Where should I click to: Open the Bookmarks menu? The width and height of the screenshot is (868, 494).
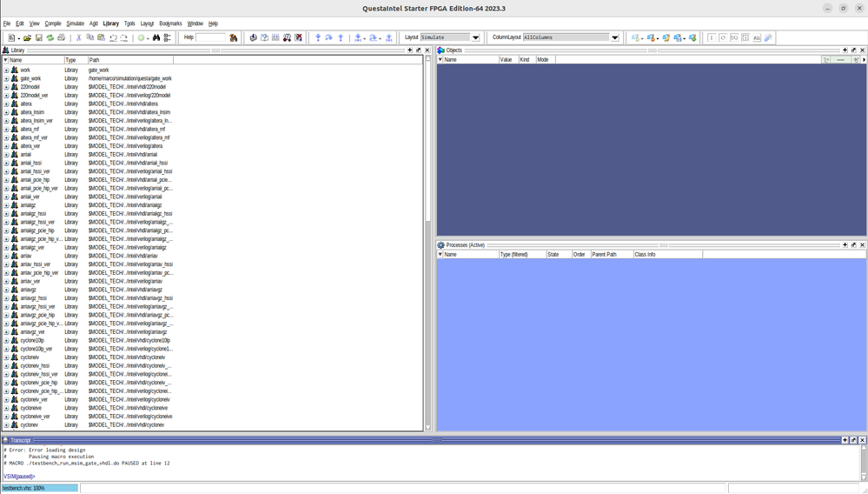(170, 23)
